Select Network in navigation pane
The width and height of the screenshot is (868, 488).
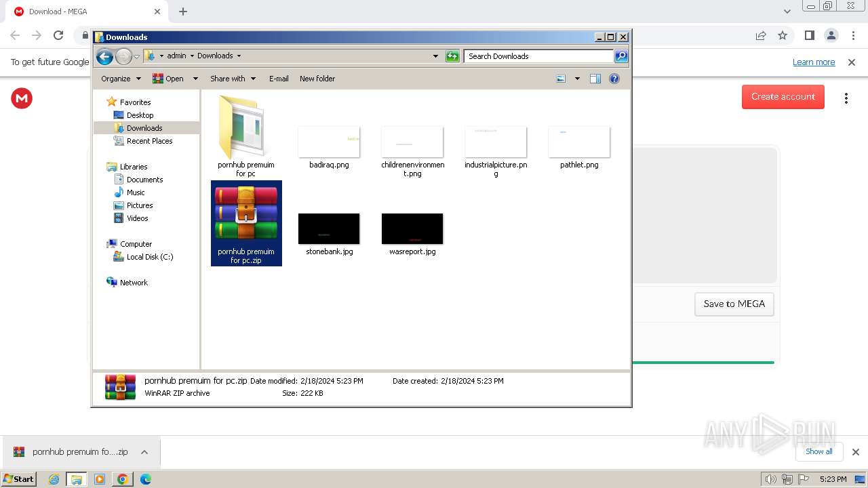(x=134, y=283)
